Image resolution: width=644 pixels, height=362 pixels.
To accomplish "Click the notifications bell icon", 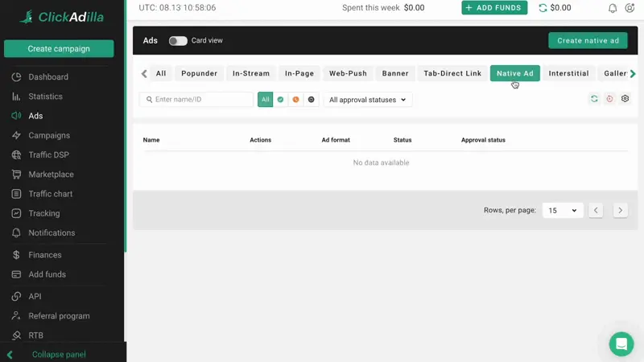I will click(613, 8).
